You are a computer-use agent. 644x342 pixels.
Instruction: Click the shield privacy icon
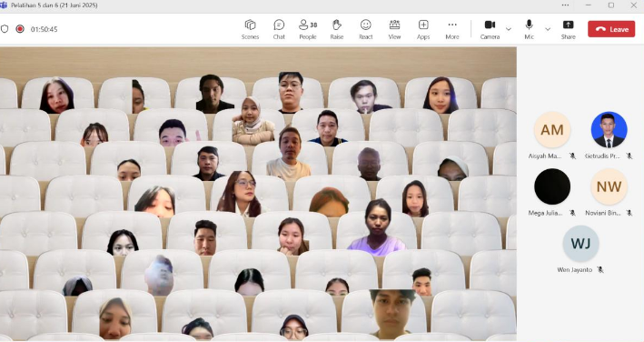pos(5,29)
